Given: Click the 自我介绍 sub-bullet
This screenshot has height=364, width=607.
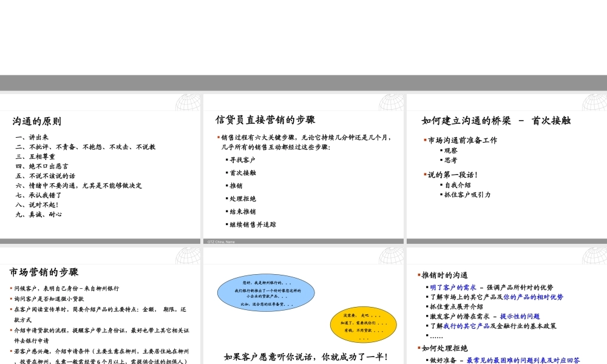Looking at the screenshot, I should tap(457, 185).
